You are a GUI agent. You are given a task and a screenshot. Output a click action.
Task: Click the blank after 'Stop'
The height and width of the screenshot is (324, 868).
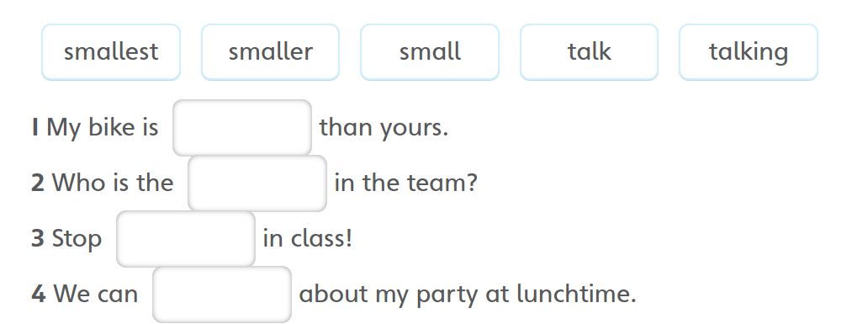tap(185, 239)
